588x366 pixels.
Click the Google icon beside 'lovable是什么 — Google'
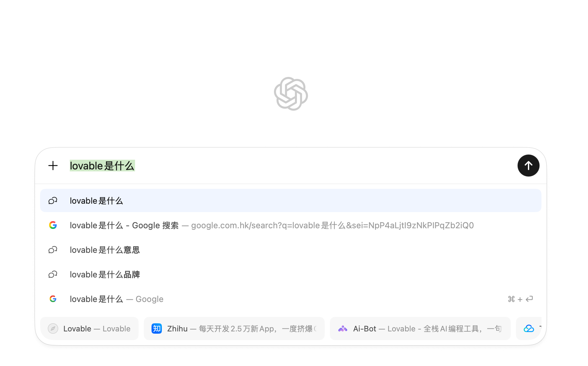point(53,299)
